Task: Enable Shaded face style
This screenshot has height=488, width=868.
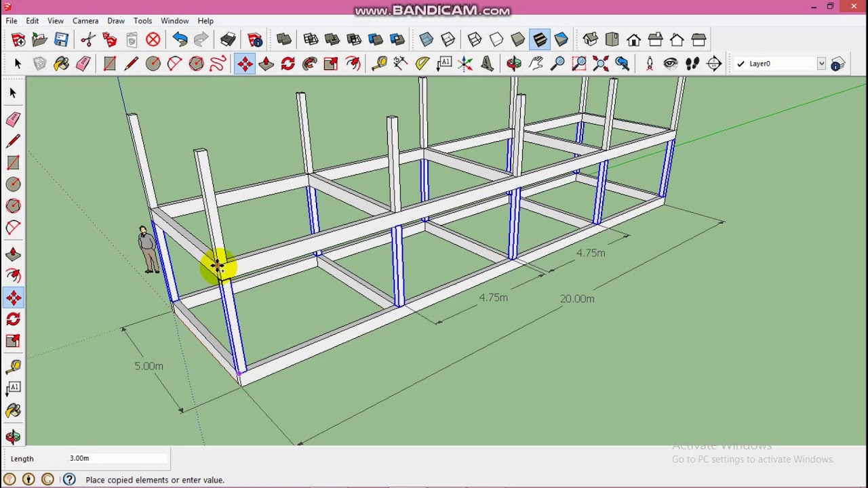Action: (x=518, y=39)
